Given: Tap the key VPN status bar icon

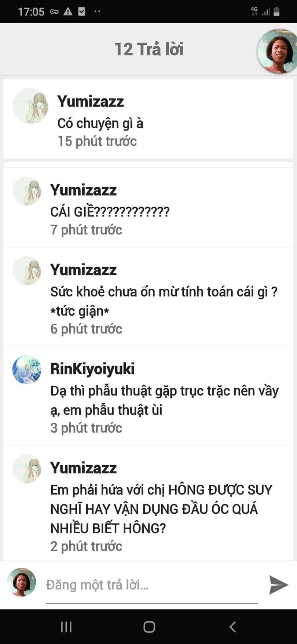Looking at the screenshot, I should click(54, 12).
